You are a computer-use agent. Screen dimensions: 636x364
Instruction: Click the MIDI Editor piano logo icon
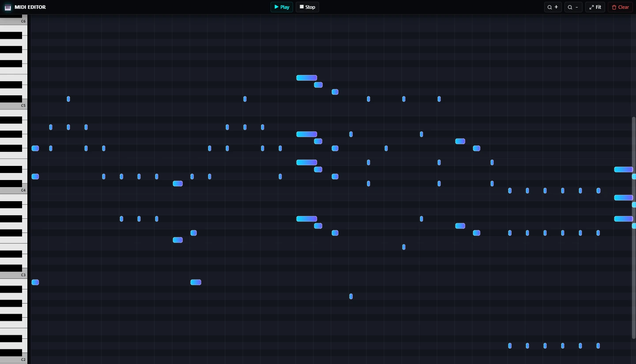(8, 7)
